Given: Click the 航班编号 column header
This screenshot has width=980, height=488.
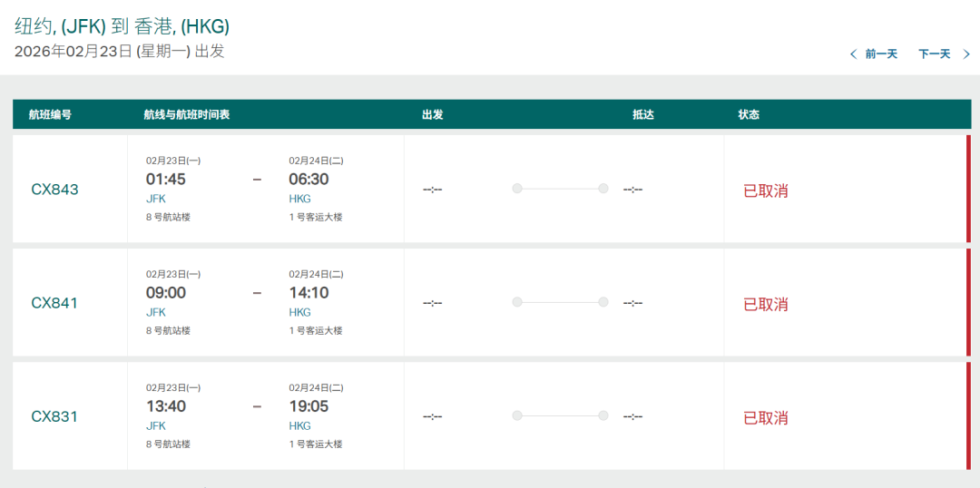Looking at the screenshot, I should (x=50, y=115).
